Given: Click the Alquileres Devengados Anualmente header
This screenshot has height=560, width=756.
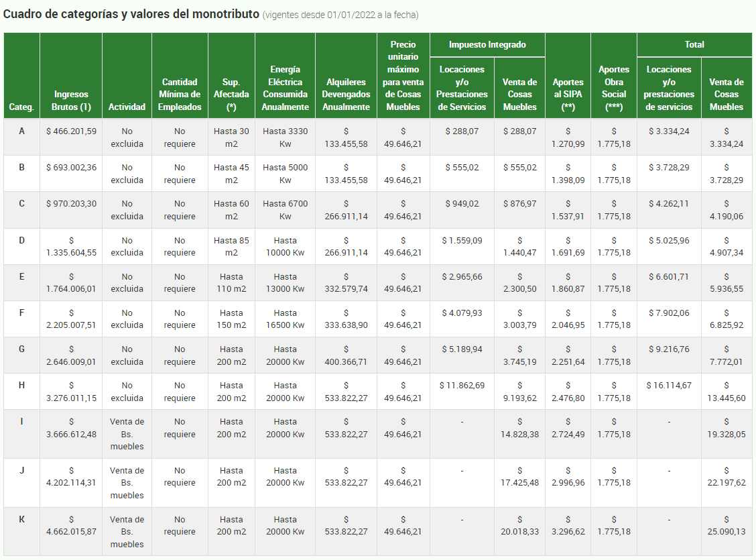Looking at the screenshot, I should click(345, 95).
